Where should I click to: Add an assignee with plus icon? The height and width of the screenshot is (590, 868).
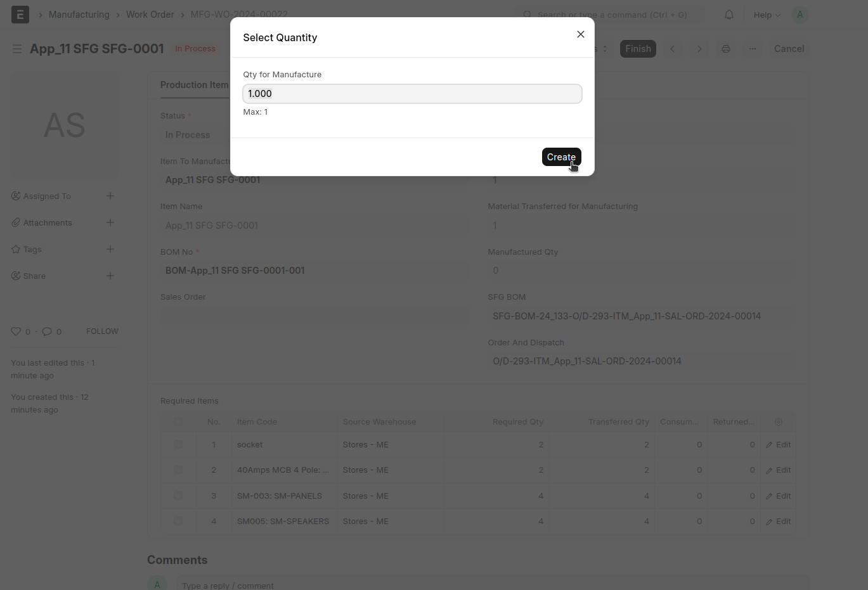[110, 196]
